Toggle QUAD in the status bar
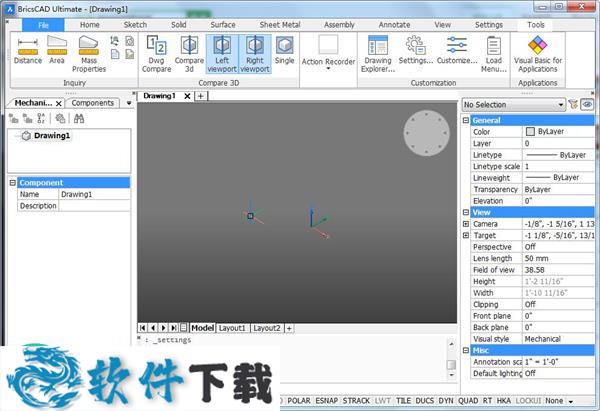 point(468,401)
